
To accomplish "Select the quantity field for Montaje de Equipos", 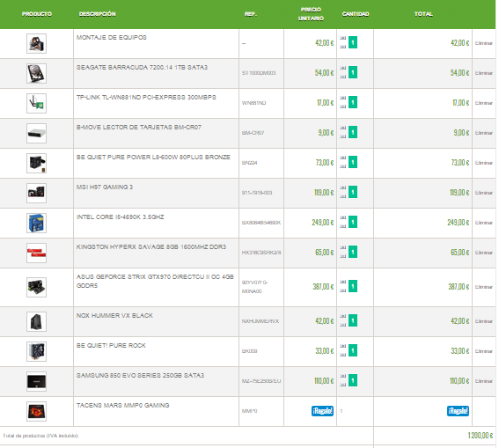I will [x=353, y=42].
